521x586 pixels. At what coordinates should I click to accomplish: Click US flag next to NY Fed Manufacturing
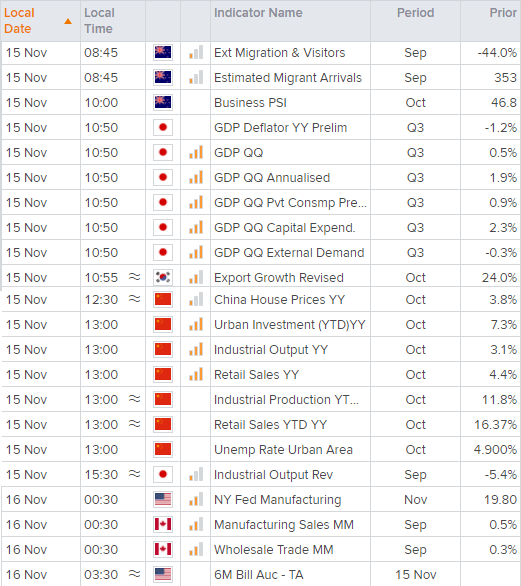163,499
